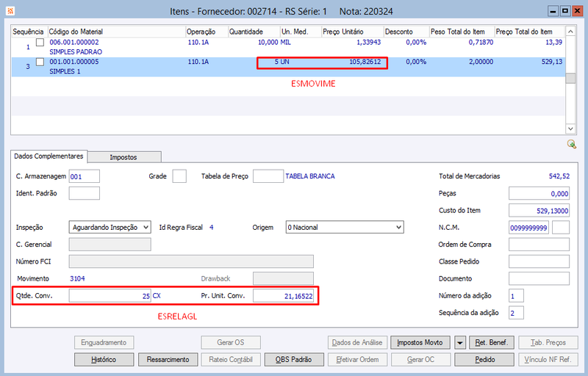Open the Inspeção dropdown
This screenshot has height=376, width=588.
[x=110, y=228]
